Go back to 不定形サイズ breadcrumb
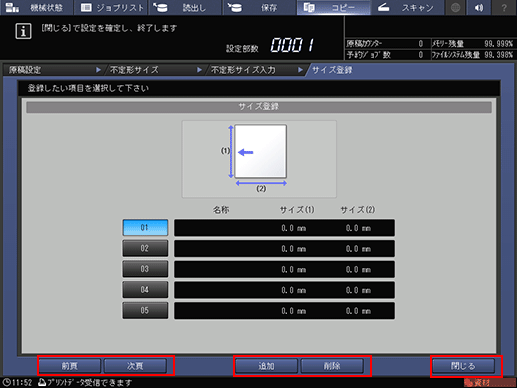Image resolution: width=517 pixels, height=388 pixels. point(154,70)
